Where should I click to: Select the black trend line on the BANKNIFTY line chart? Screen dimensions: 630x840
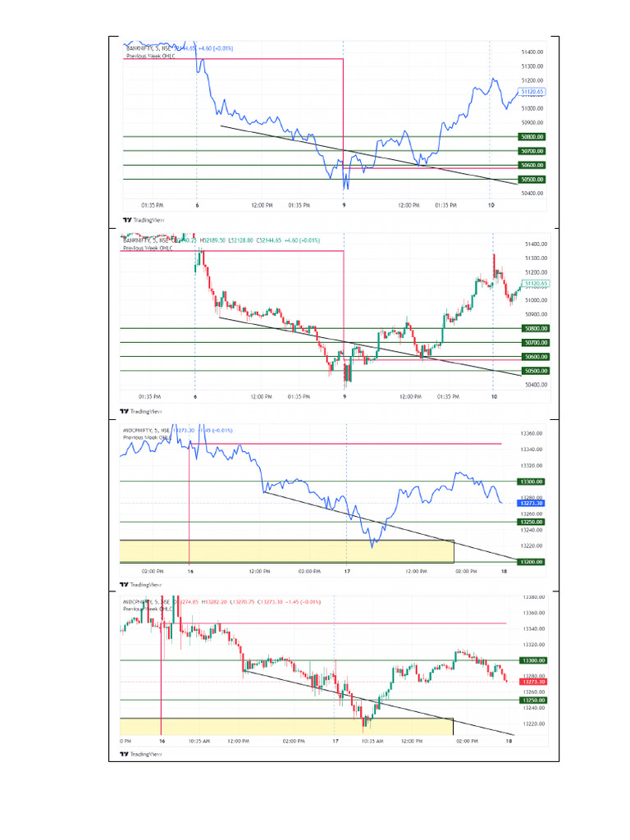click(370, 155)
